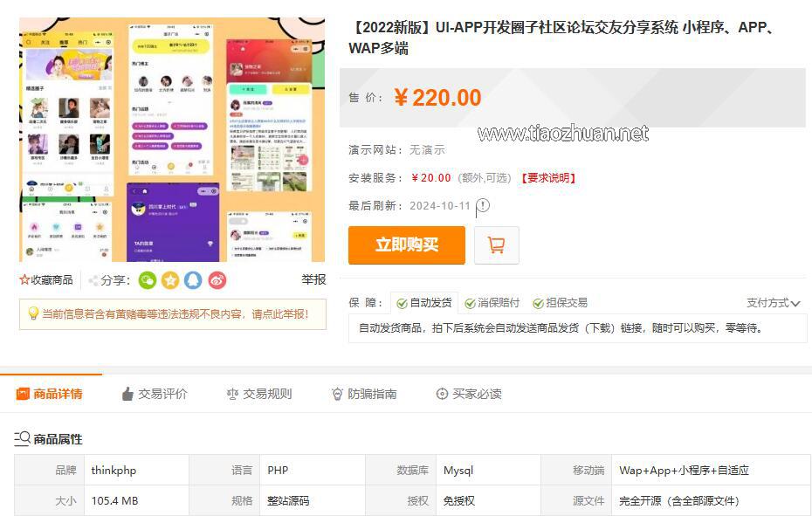The height and width of the screenshot is (516, 812).
Task: Click the share symbol before 分享
Action: pos(93,281)
